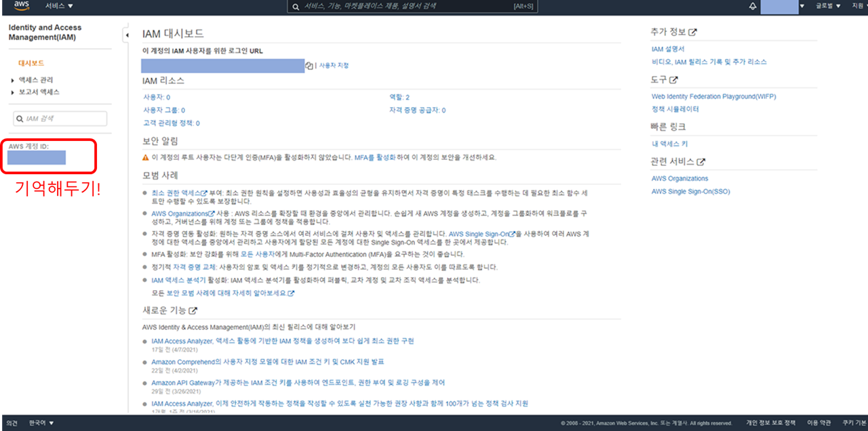Open the 최소 권한 액세스 link
Image resolution: width=868 pixels, height=431 pixels.
coord(179,192)
